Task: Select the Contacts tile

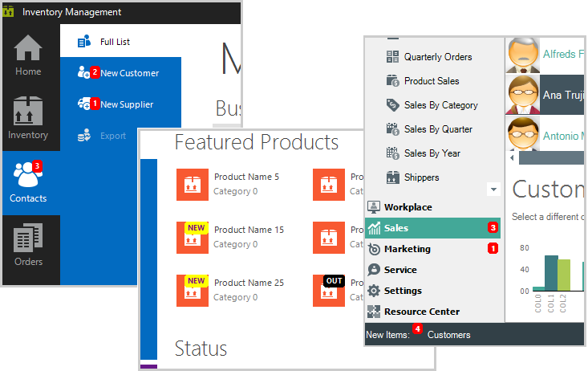Action: 29,181
